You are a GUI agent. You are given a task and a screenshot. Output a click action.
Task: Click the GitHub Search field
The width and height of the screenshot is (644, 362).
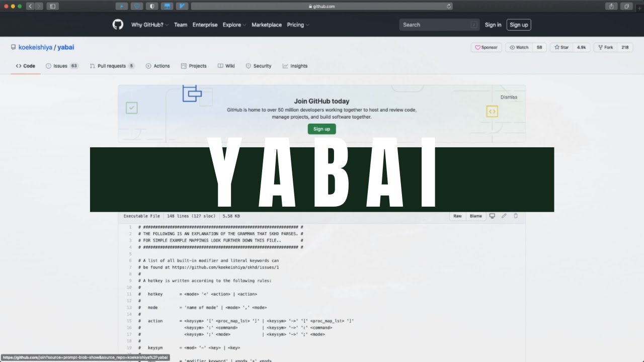tap(440, 25)
